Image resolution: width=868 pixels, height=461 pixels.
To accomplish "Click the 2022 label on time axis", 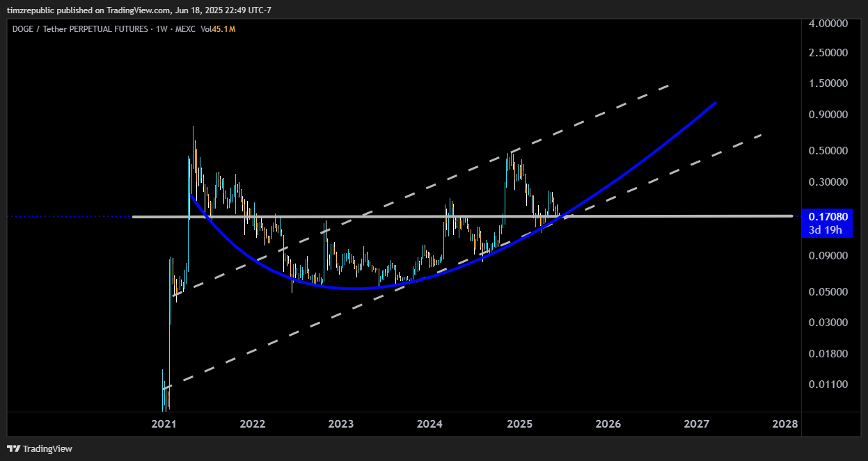I will (x=252, y=424).
